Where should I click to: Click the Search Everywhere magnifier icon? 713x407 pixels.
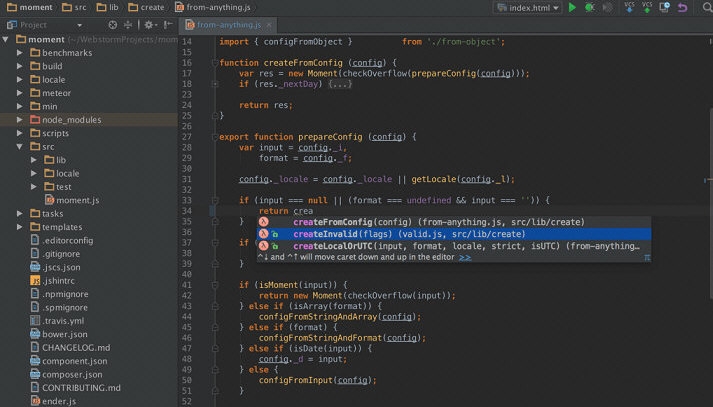(x=708, y=7)
